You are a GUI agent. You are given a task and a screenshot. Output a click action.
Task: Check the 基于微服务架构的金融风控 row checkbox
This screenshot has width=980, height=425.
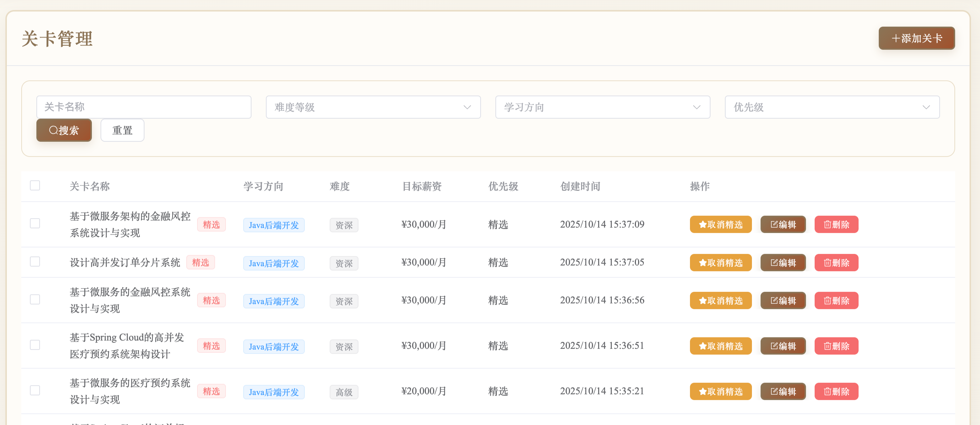(x=35, y=224)
